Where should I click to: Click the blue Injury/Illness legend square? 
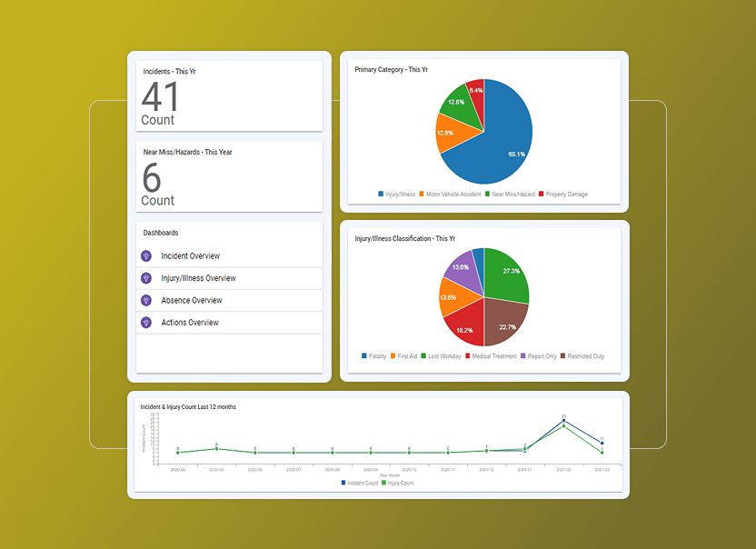click(379, 194)
